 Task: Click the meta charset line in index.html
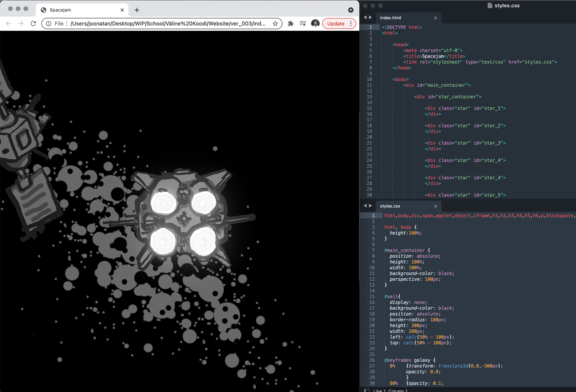[x=433, y=50]
